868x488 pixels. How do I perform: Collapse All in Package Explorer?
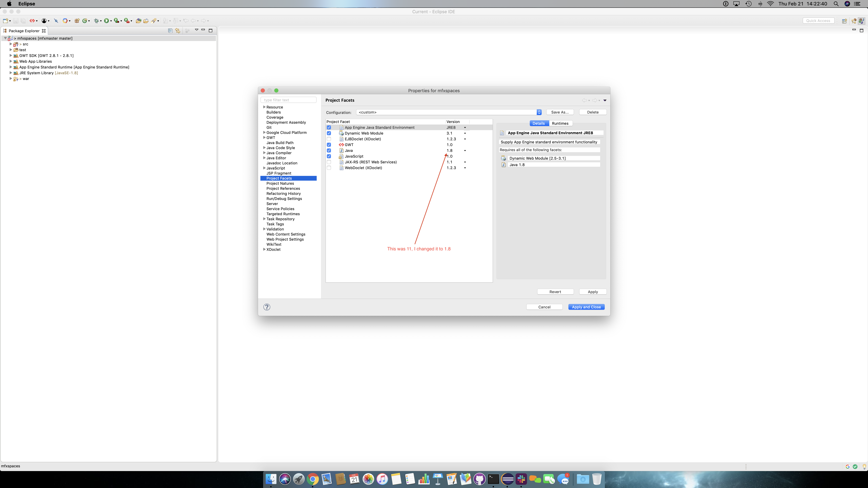pyautogui.click(x=170, y=31)
